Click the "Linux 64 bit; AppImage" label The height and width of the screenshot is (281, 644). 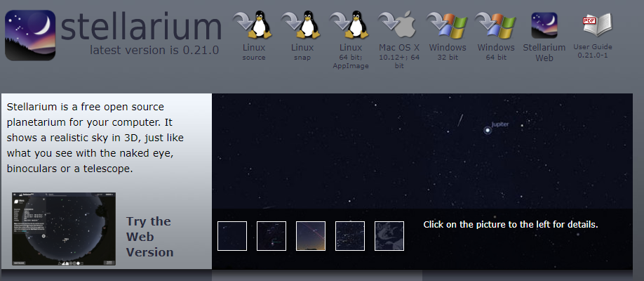[x=351, y=56]
